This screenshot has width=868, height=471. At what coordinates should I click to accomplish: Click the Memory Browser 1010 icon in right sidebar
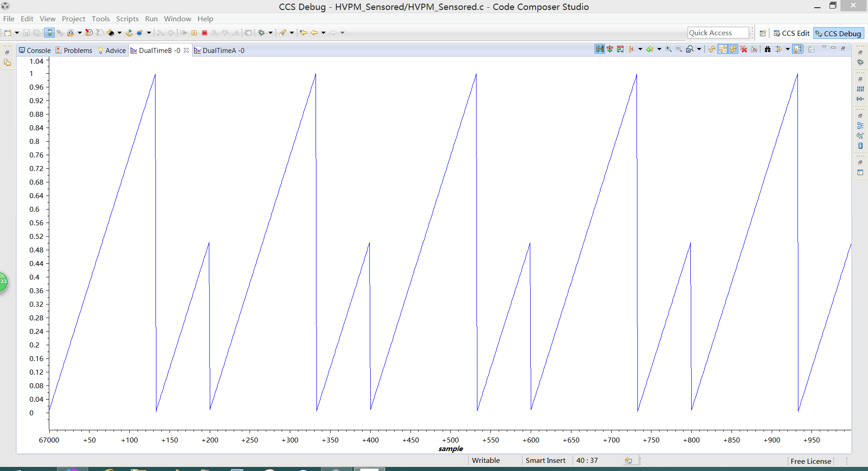tap(860, 89)
